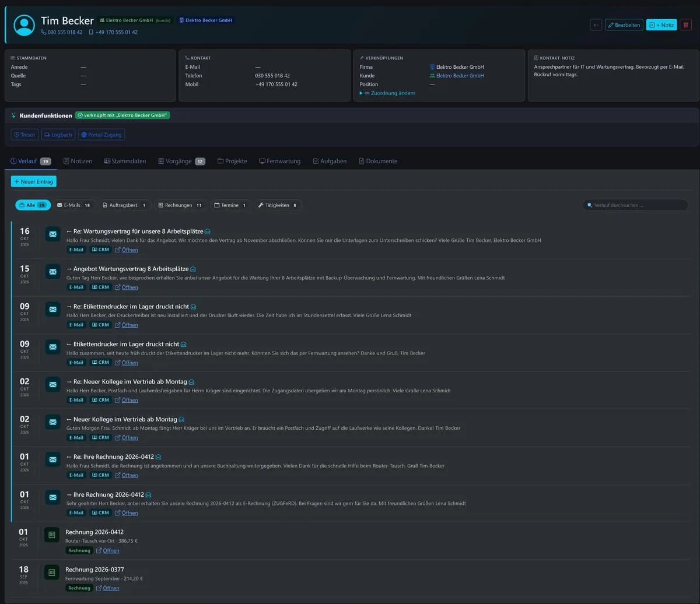Click mail icon of 'Re: Etikettendrucker' reply
This screenshot has width=700, height=604.
click(53, 310)
